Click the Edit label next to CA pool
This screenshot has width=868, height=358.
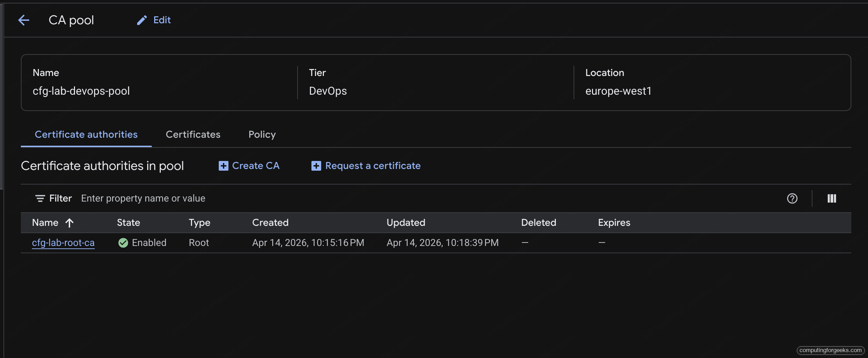click(161, 20)
